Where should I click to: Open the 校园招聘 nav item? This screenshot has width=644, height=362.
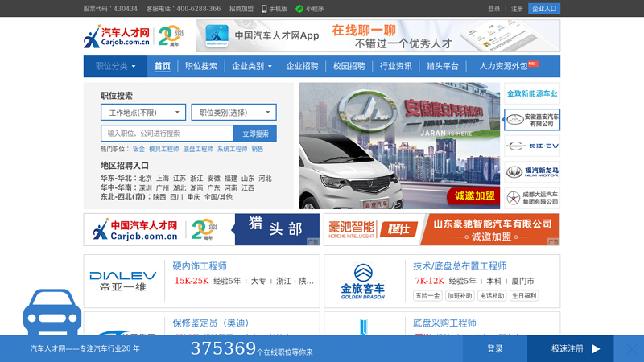click(x=349, y=66)
